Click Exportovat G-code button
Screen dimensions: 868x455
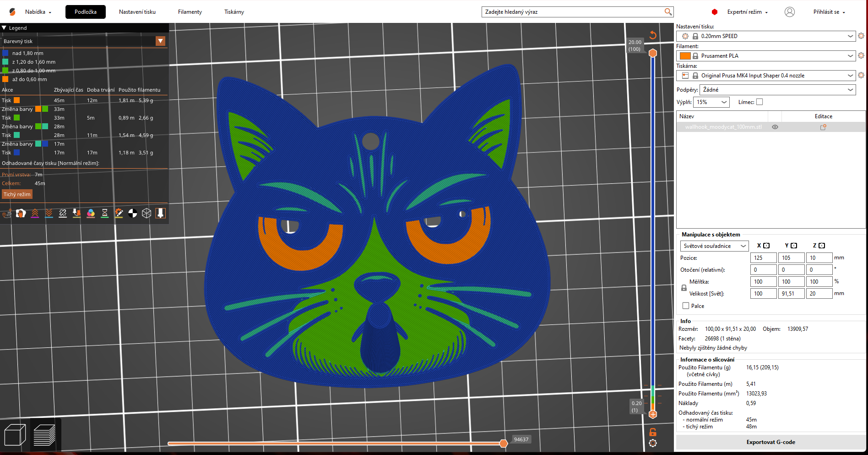771,442
